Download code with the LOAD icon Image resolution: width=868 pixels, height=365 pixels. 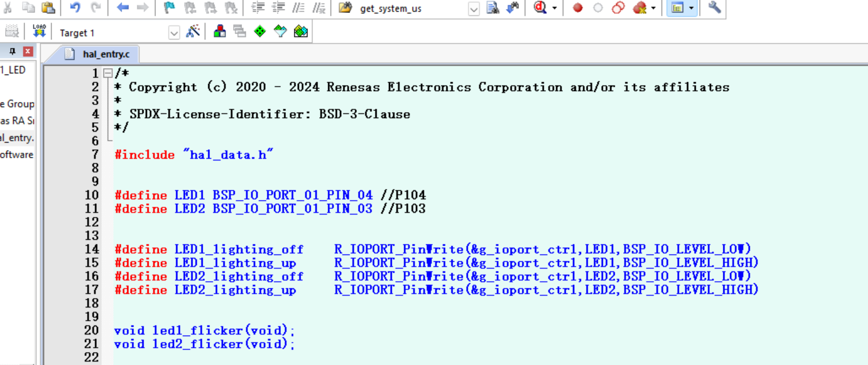pos(39,32)
